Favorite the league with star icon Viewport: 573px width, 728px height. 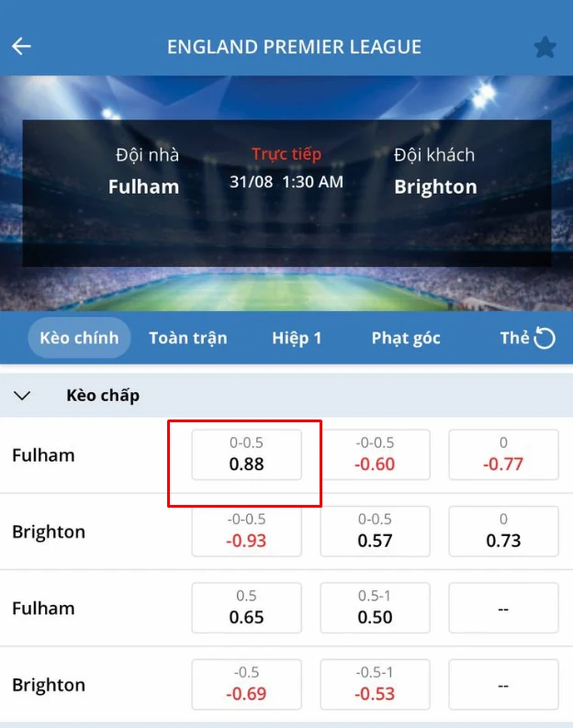545,47
